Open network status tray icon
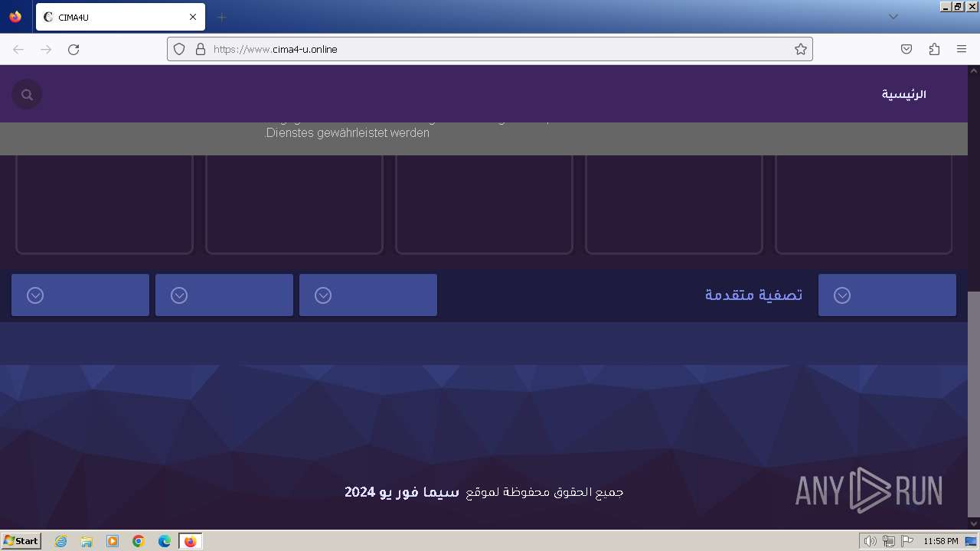980x551 pixels. (889, 541)
